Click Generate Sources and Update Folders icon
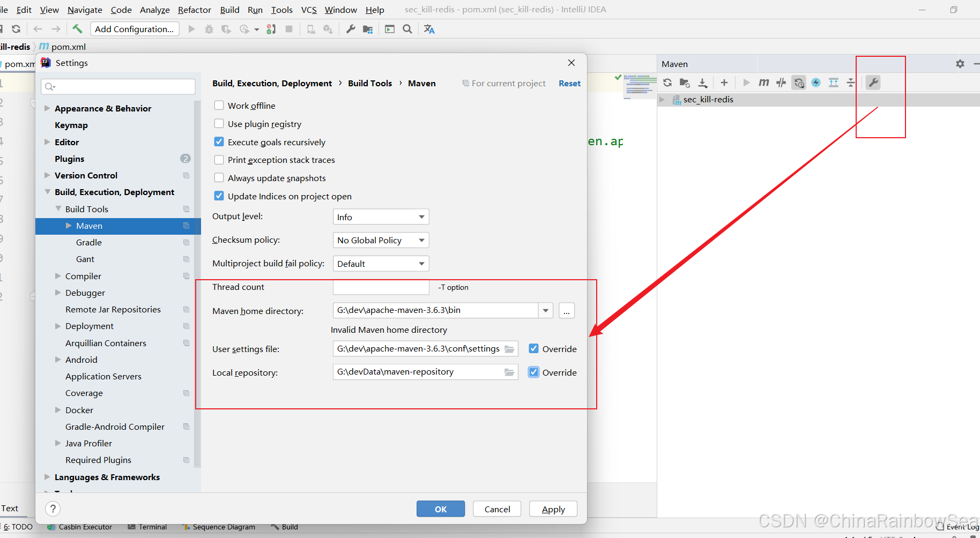 pyautogui.click(x=685, y=83)
